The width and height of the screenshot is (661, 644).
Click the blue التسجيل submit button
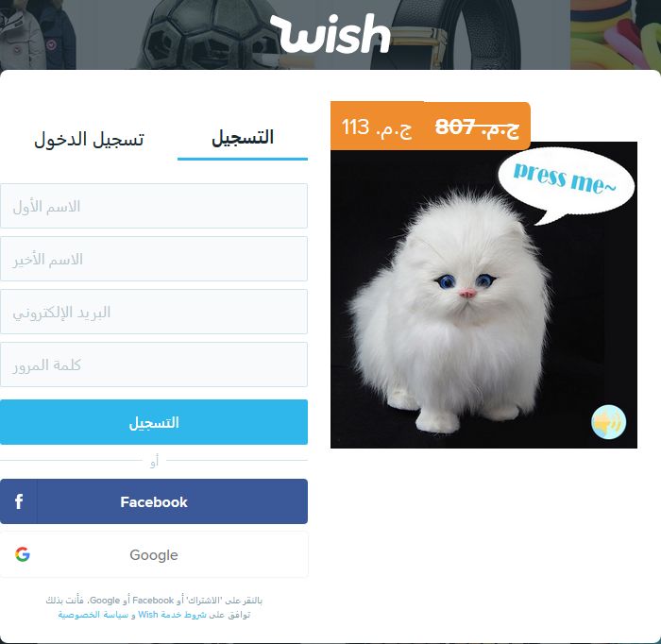(x=154, y=422)
